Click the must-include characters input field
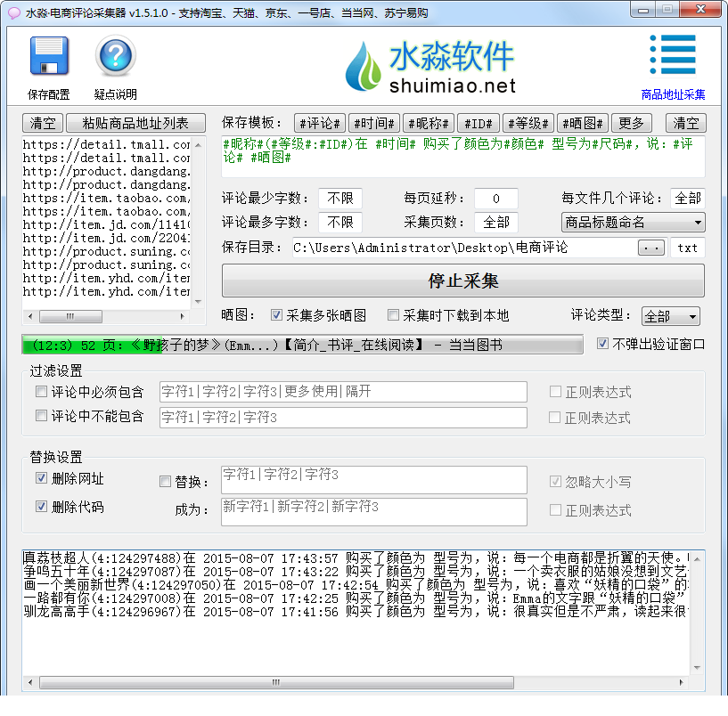 click(x=343, y=392)
